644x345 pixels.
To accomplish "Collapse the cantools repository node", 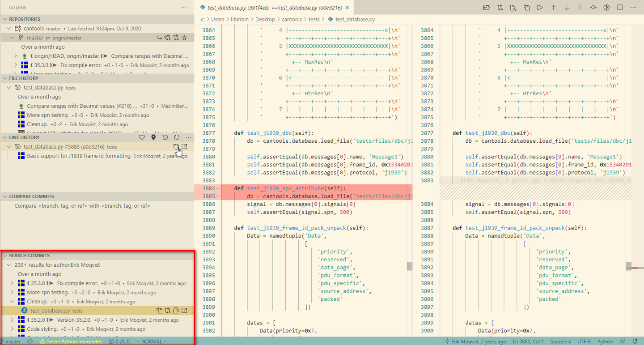I will (9, 29).
